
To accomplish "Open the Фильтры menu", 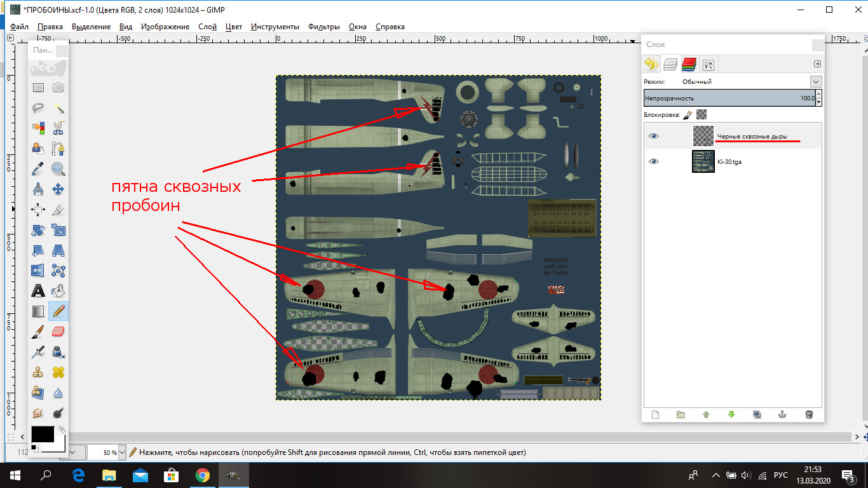I will click(x=324, y=27).
